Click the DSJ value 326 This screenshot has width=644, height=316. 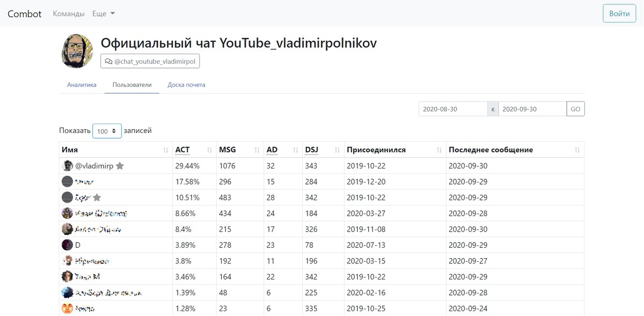(311, 230)
